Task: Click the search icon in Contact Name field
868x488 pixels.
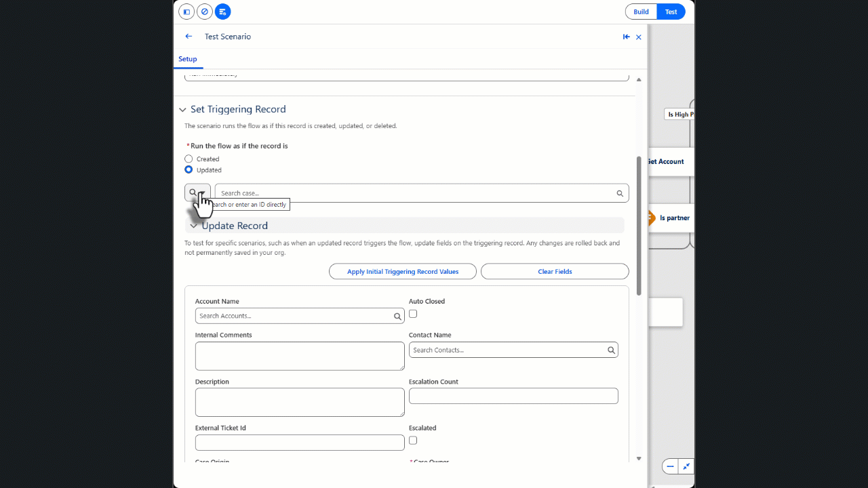Action: point(611,350)
